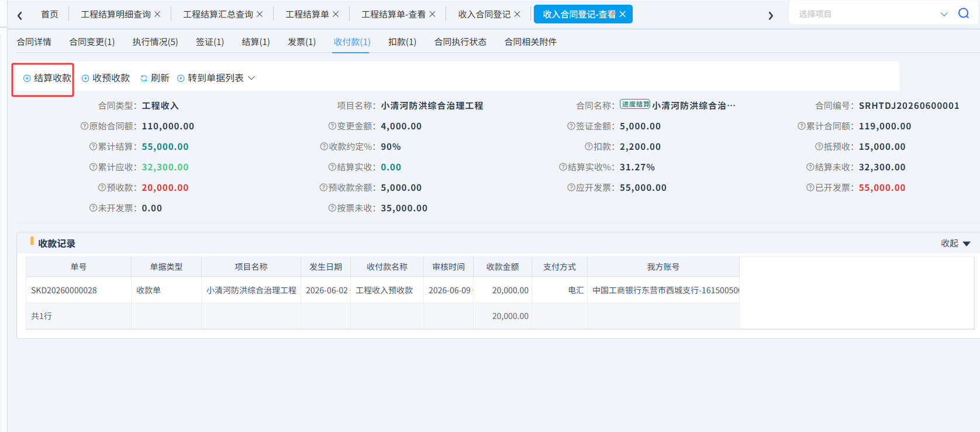
Task: Click the left tab-scroll arrow
Action: [20, 15]
